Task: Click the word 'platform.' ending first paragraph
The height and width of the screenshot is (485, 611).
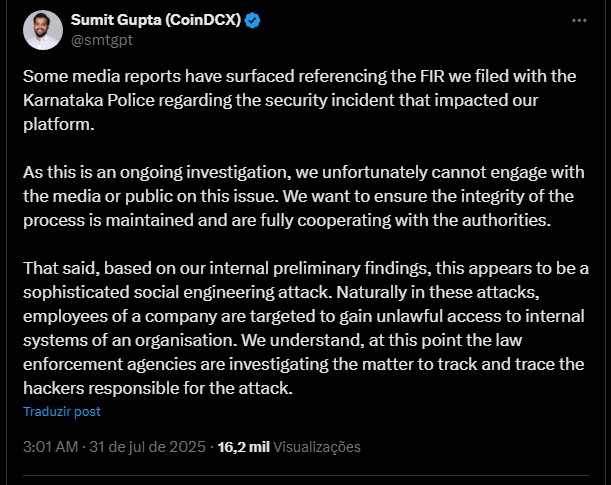Action: [59, 125]
